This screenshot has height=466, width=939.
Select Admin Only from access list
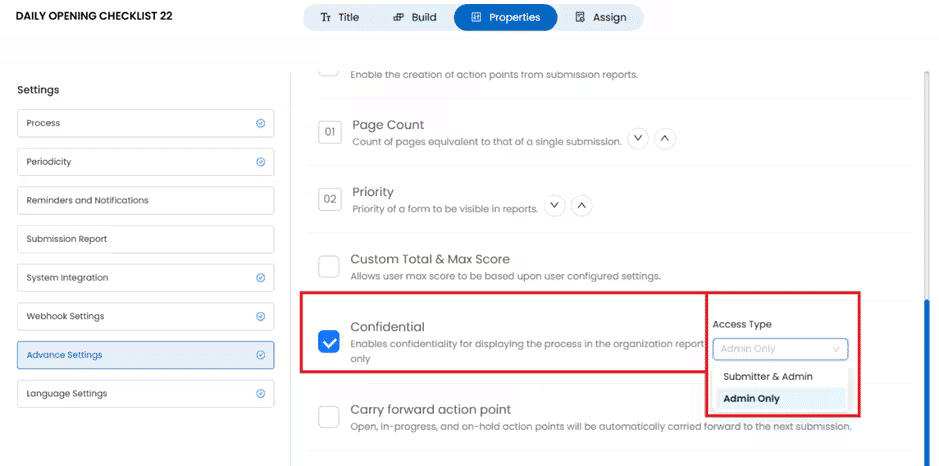(x=752, y=399)
